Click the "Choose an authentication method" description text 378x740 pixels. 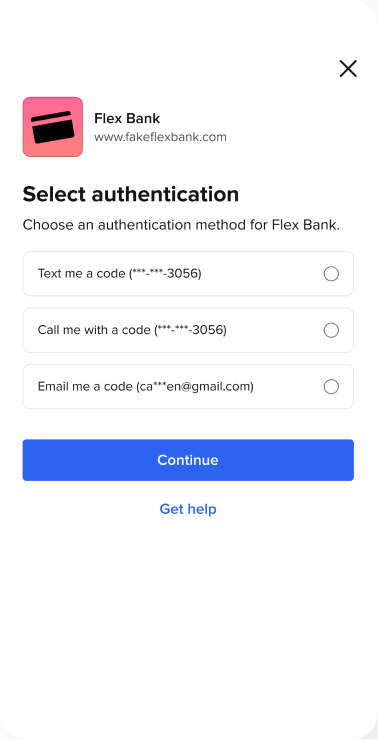click(181, 225)
